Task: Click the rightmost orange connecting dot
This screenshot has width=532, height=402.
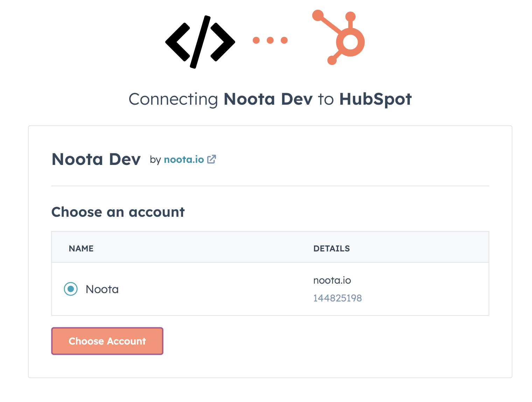Action: tap(284, 40)
